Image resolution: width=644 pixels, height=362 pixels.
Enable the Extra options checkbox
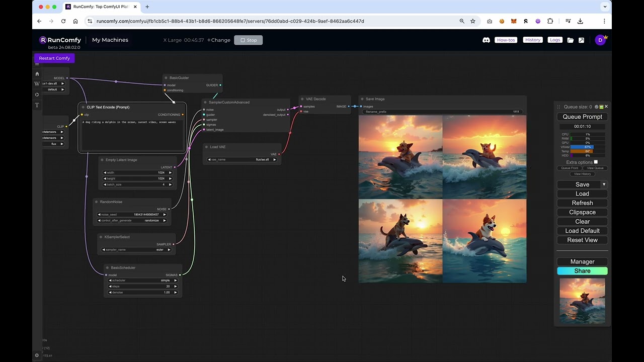click(596, 162)
